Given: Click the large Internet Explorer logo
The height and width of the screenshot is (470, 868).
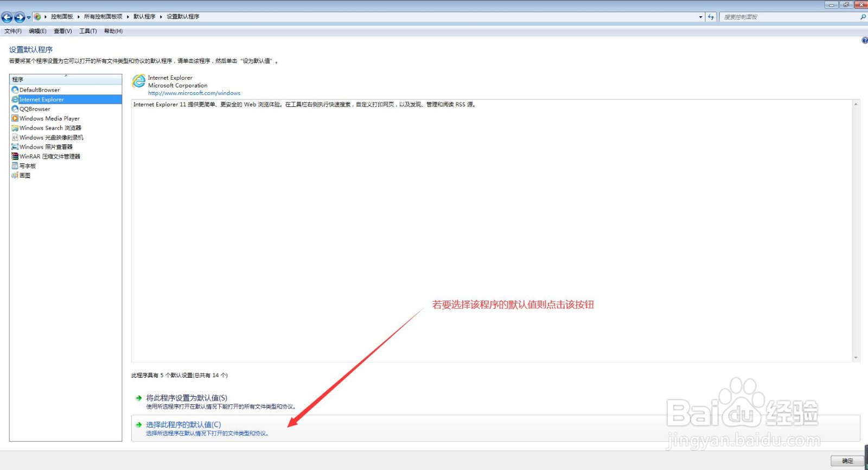Looking at the screenshot, I should (x=139, y=81).
